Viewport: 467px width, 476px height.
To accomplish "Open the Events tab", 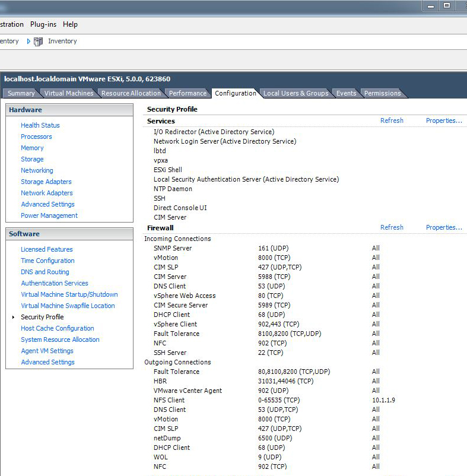I will [x=346, y=93].
